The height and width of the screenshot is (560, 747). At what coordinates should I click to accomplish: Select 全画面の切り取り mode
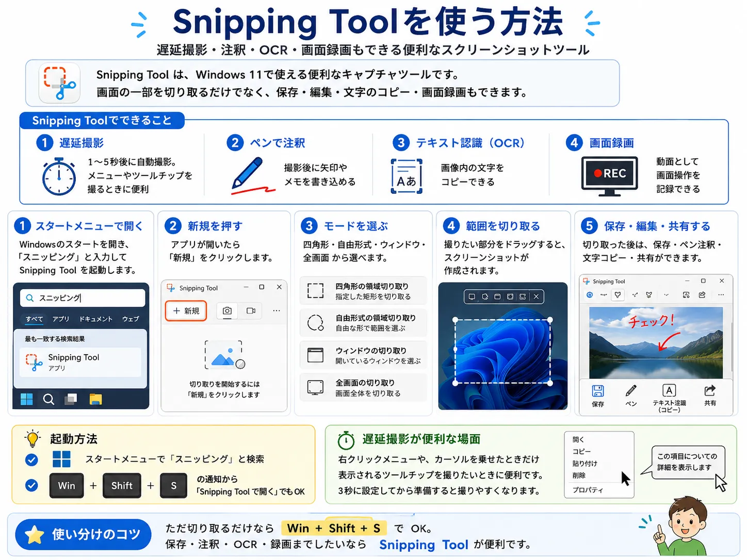(x=363, y=387)
